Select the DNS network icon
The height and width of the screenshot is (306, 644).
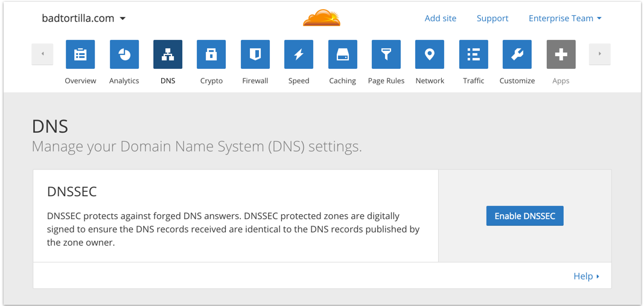(x=168, y=54)
